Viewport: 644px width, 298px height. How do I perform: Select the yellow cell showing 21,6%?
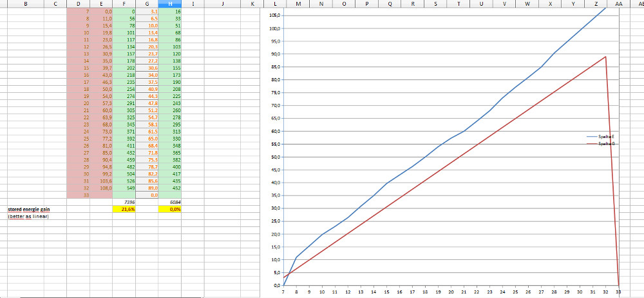124,210
